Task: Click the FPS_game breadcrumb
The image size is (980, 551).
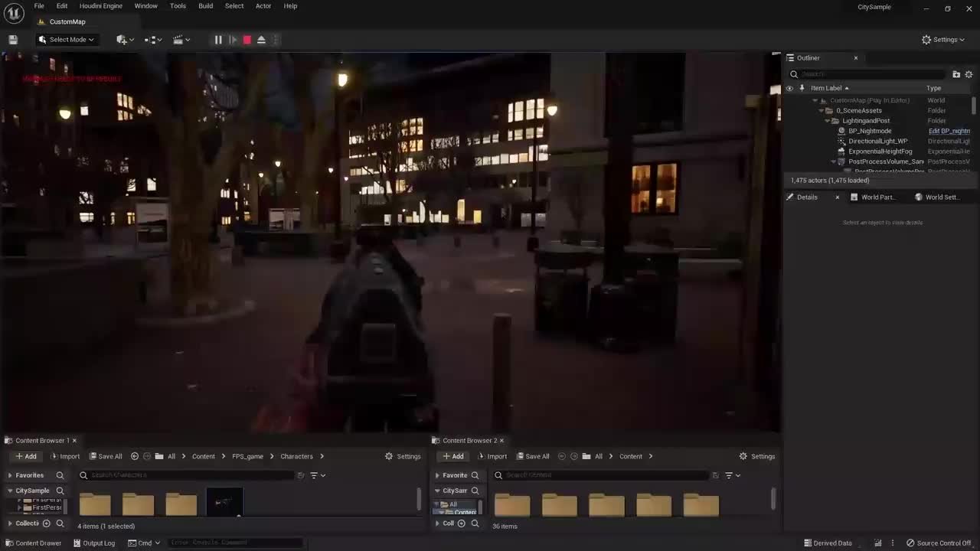Action: tap(247, 457)
